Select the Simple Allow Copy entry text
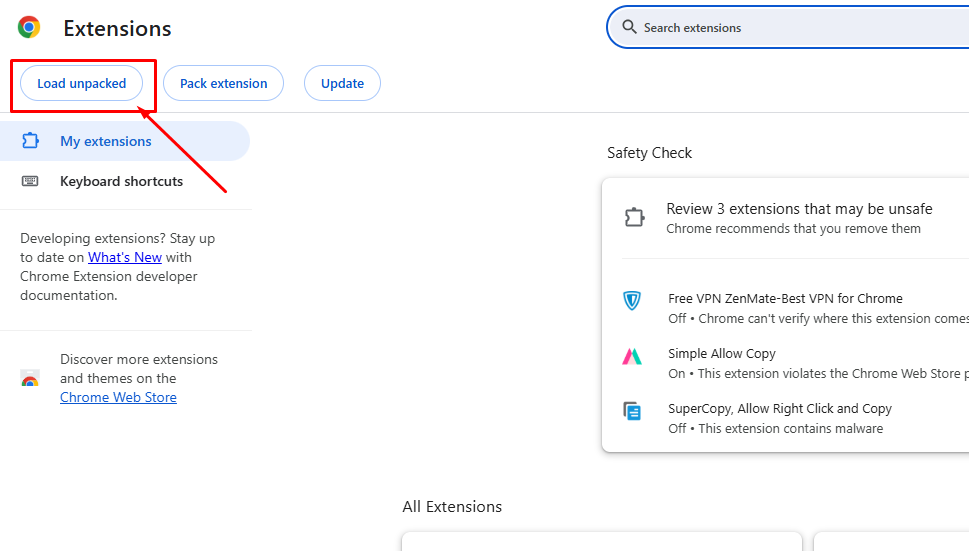 tap(722, 353)
